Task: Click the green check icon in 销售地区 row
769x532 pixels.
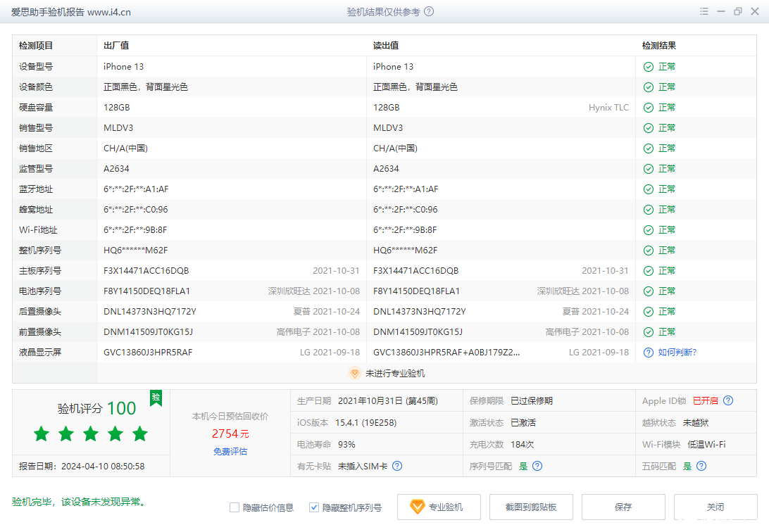Action: click(649, 148)
